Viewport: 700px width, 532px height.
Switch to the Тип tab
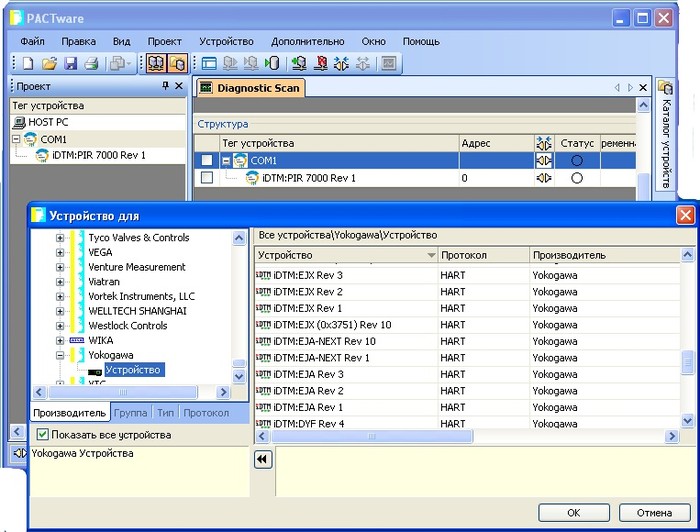click(165, 413)
